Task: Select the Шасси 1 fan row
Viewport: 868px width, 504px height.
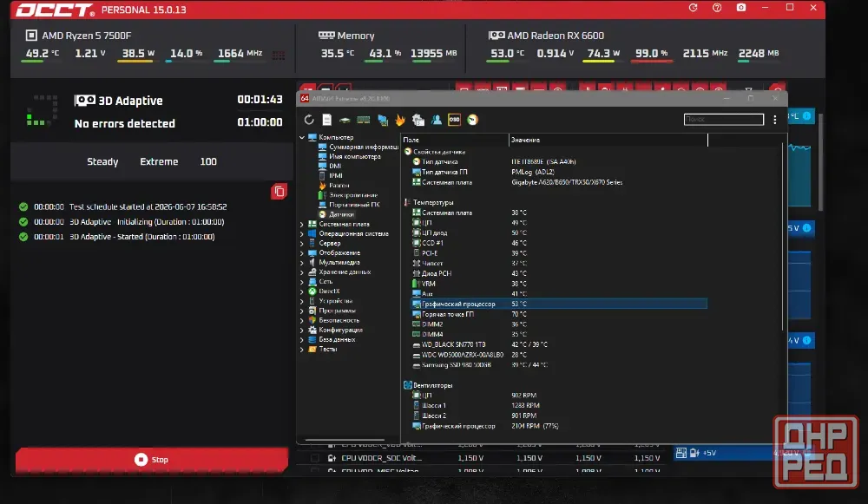Action: coord(558,405)
